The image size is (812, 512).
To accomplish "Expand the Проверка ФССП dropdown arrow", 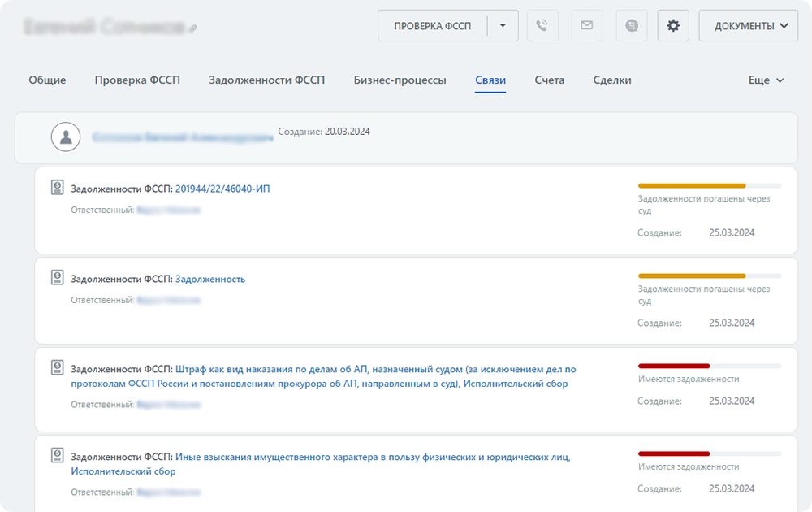I will tap(503, 25).
